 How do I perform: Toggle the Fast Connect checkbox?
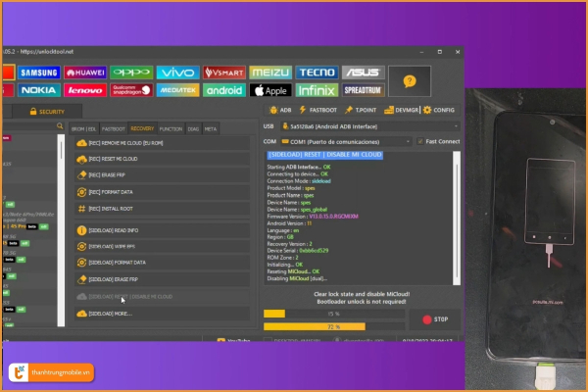coord(420,141)
